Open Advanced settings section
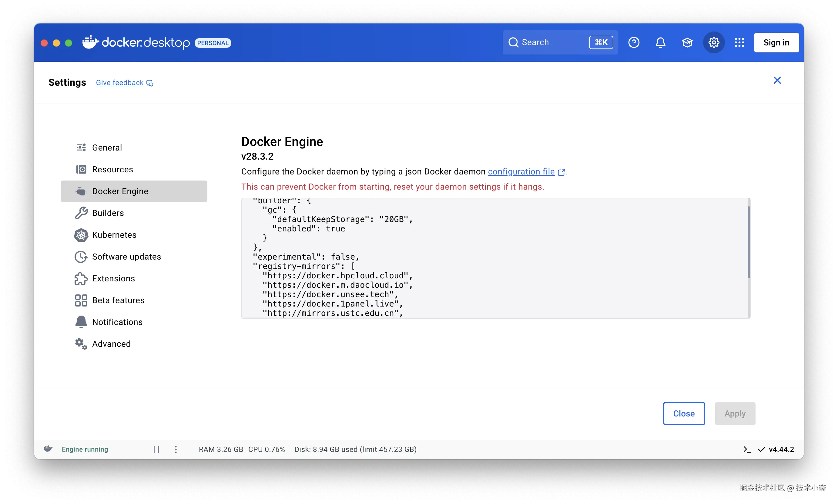 click(111, 344)
